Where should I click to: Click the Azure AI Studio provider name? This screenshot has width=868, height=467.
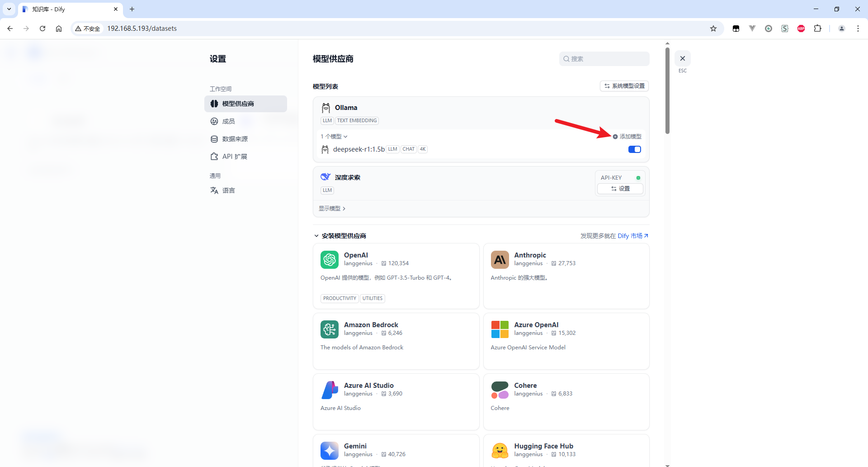pos(369,386)
